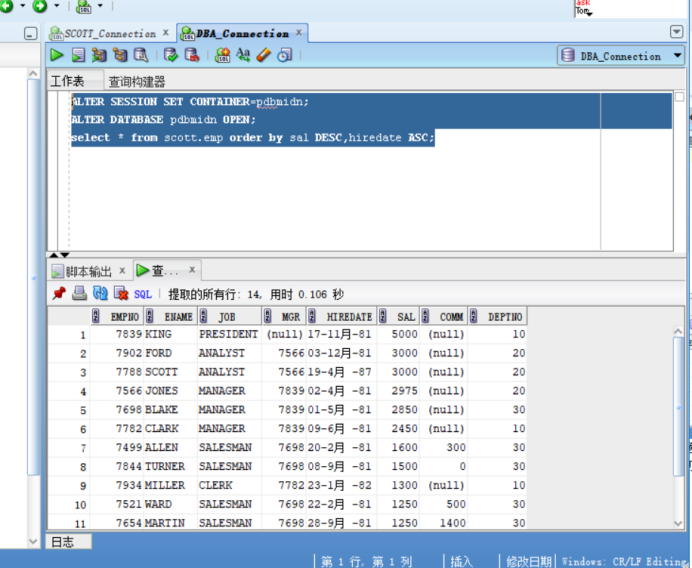Viewport: 692px width, 568px height.
Task: Click the sort icon on the MGR column
Action: 267,316
